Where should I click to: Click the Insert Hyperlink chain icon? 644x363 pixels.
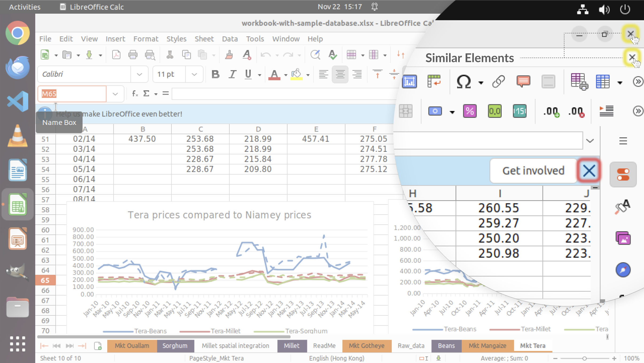[498, 82]
